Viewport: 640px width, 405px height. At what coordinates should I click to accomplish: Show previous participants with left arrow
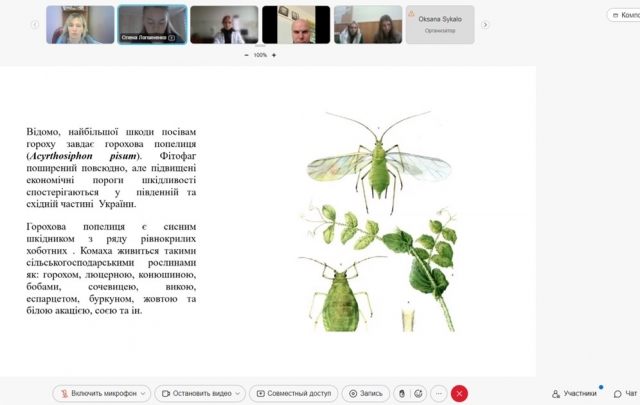(x=35, y=25)
